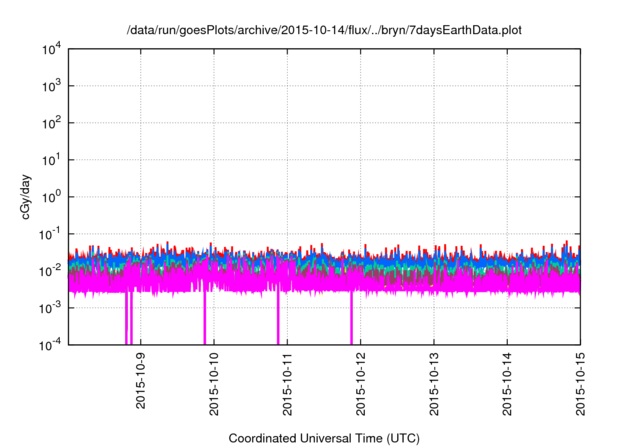Click the 10^-1 y-axis tick label
This screenshot has width=640, height=448.
click(50, 234)
